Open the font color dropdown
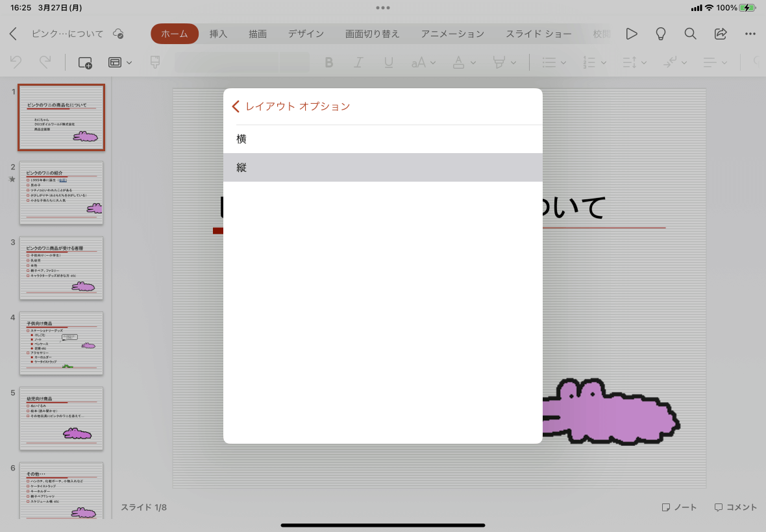This screenshot has height=532, width=766. click(463, 62)
